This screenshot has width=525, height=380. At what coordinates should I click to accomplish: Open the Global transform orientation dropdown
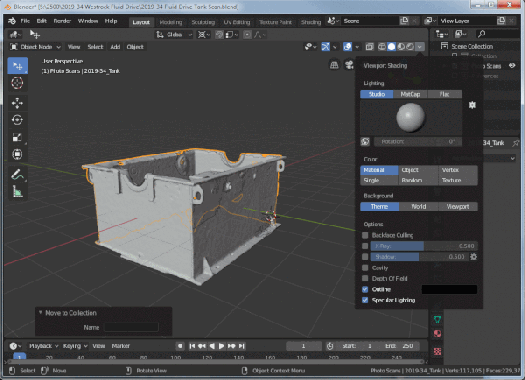coord(174,34)
